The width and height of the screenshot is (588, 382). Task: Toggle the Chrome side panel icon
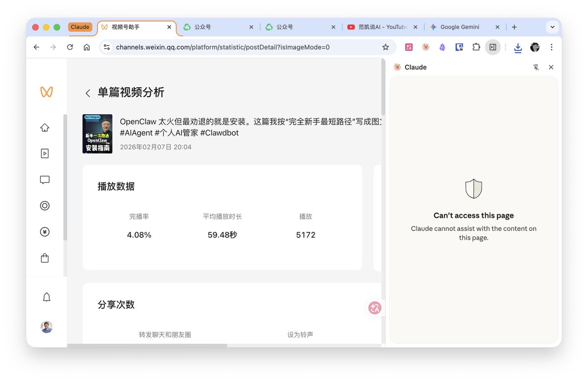point(493,47)
